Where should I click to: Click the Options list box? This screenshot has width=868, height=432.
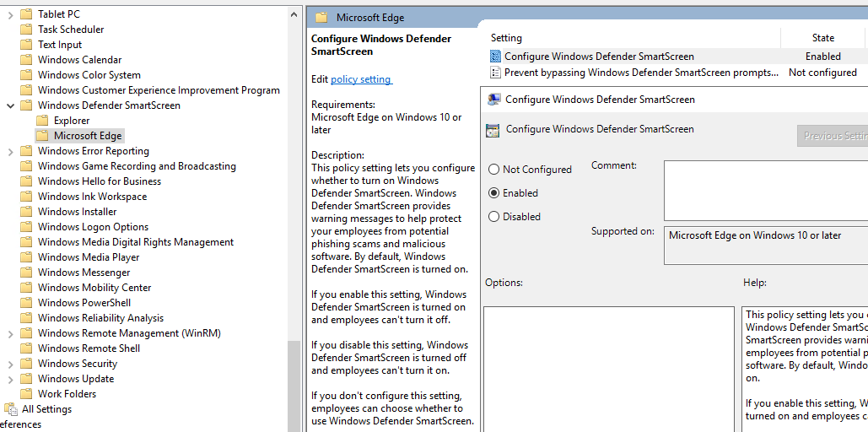609,369
